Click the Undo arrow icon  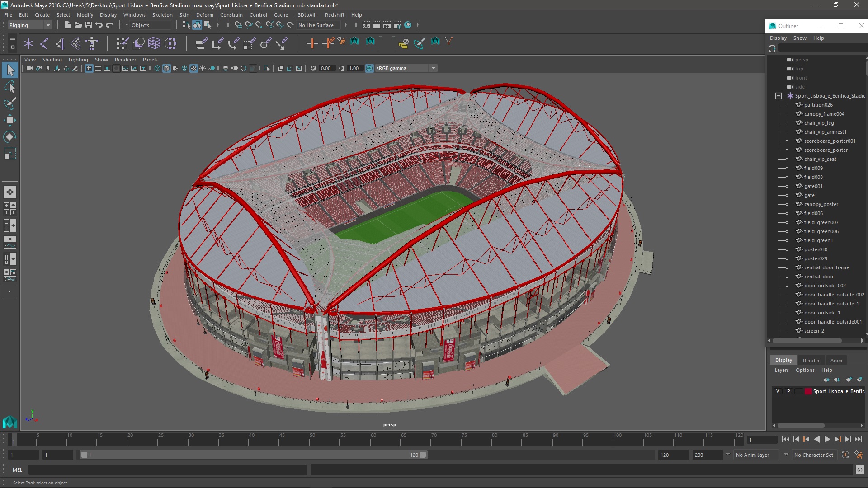click(x=99, y=25)
